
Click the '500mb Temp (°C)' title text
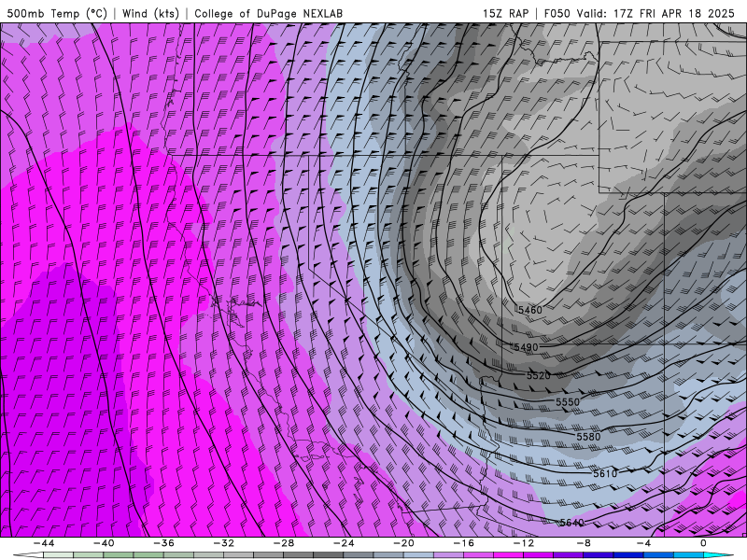57,13
